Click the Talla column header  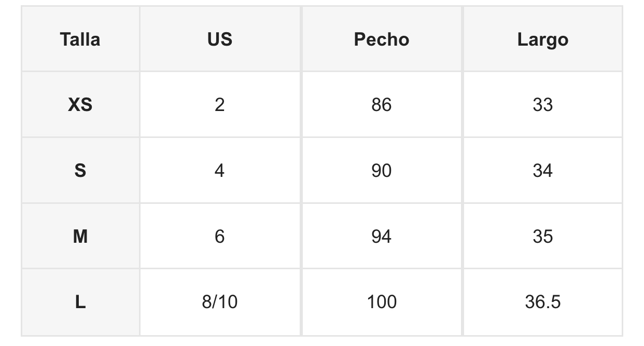click(x=80, y=39)
